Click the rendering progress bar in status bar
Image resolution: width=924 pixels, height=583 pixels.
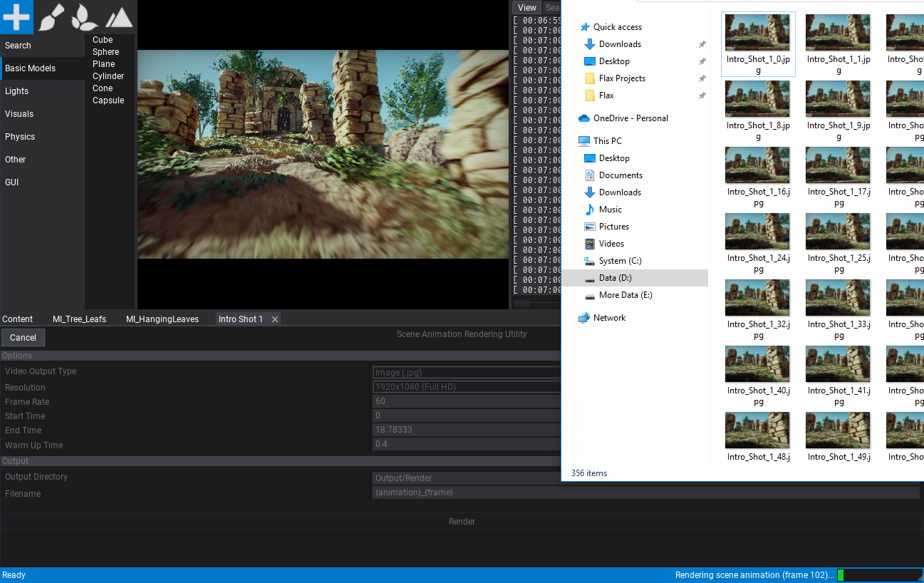tap(878, 575)
